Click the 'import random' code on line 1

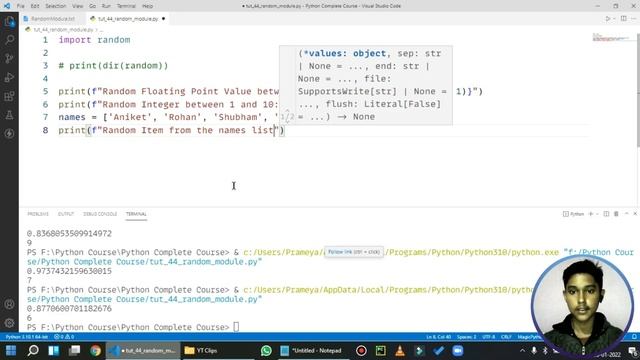pyautogui.click(x=94, y=40)
